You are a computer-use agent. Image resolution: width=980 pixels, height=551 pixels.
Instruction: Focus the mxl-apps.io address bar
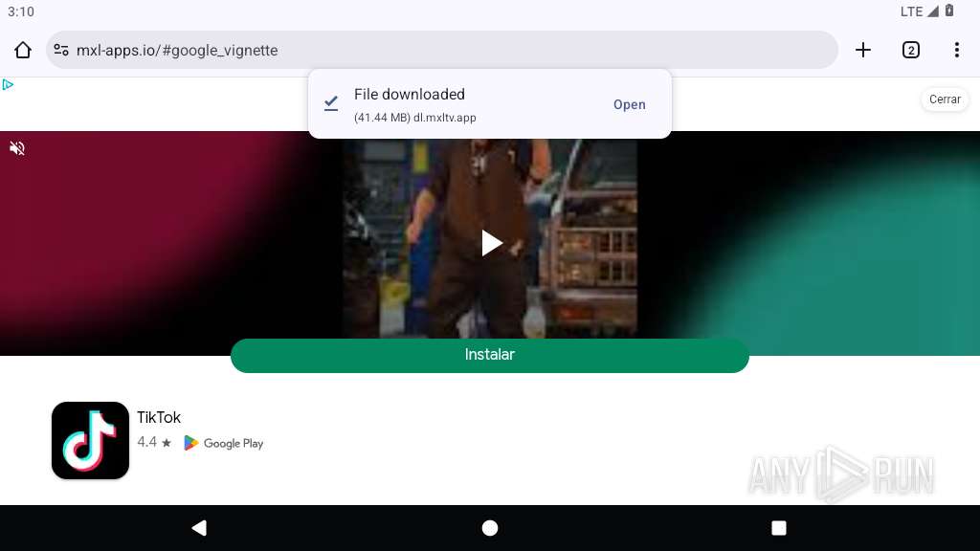point(442,50)
